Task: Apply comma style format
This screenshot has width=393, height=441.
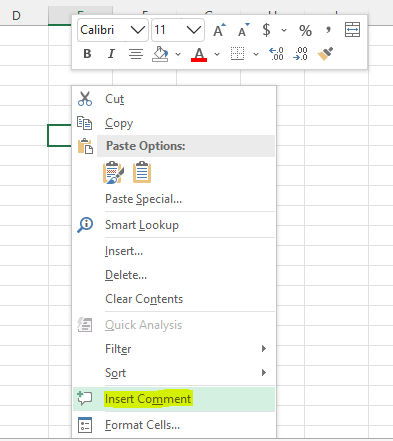Action: click(329, 30)
